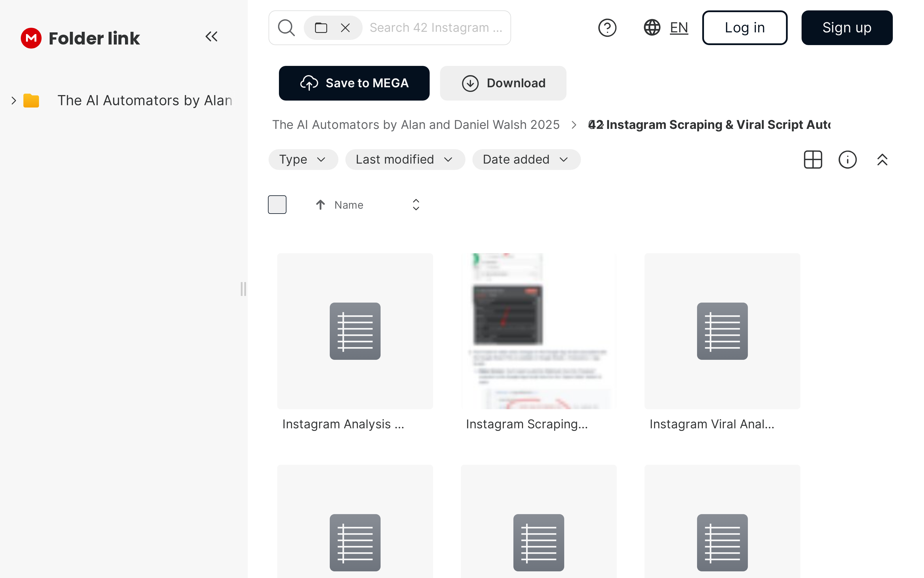924x578 pixels.
Task: Click the globe language icon
Action: tap(652, 27)
